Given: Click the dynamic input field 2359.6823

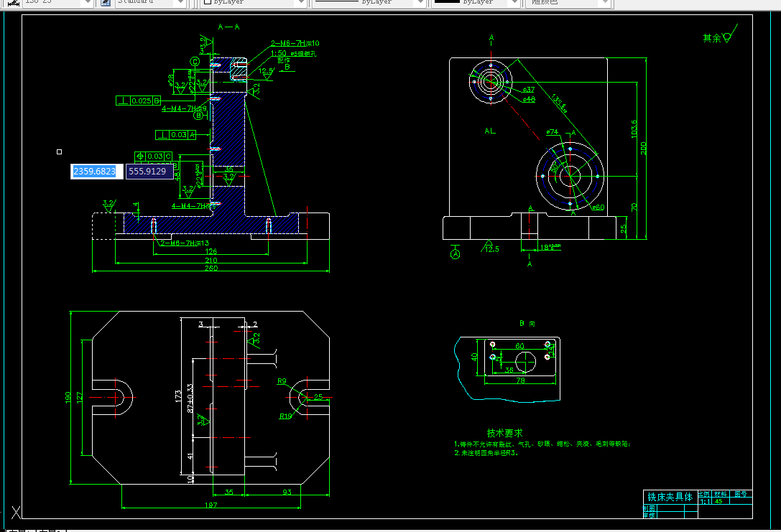Looking at the screenshot, I should point(96,171).
